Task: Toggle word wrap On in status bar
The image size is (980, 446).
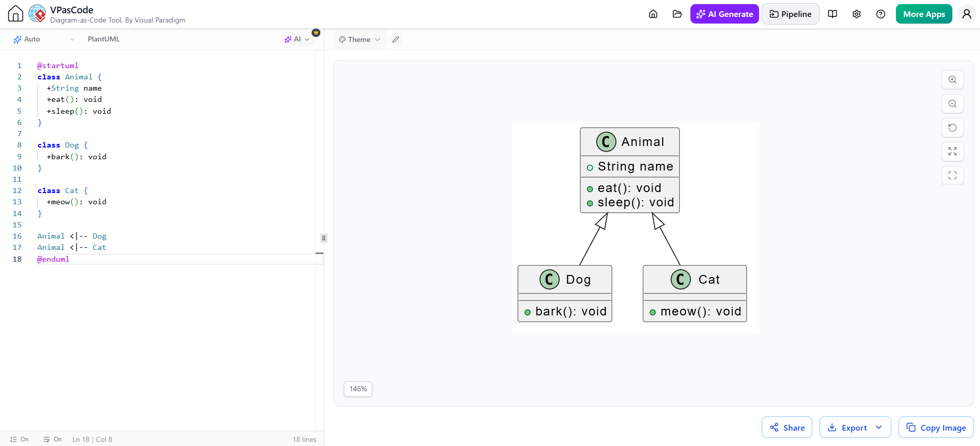Action: 52,439
